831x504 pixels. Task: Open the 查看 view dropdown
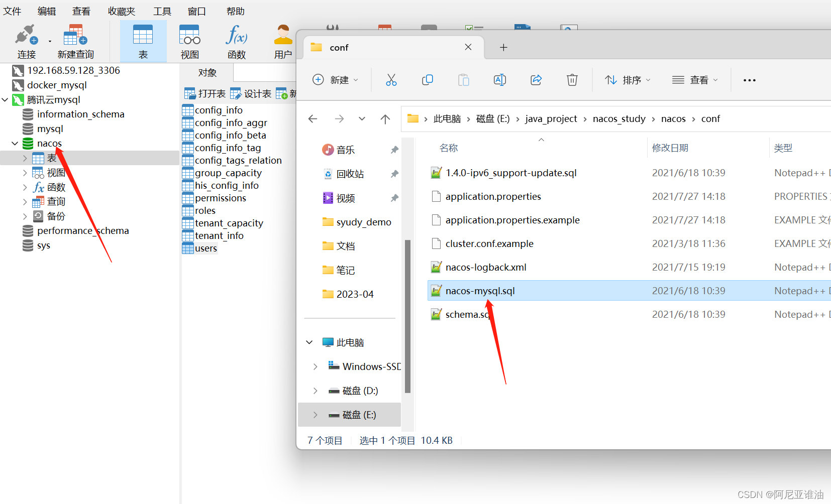(x=695, y=80)
